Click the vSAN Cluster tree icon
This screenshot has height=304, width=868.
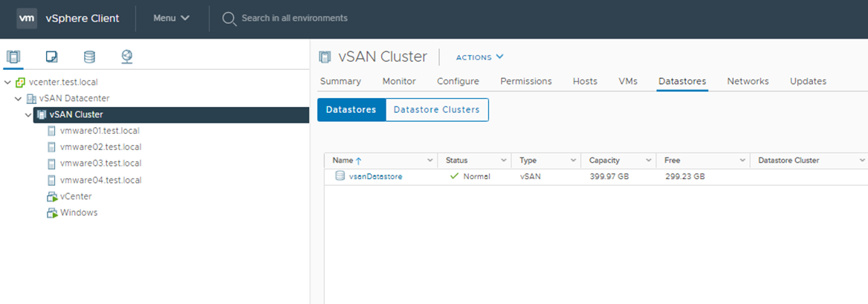[42, 115]
